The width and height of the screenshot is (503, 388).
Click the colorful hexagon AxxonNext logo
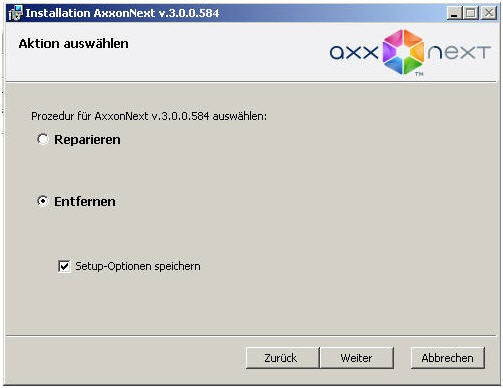(x=403, y=52)
